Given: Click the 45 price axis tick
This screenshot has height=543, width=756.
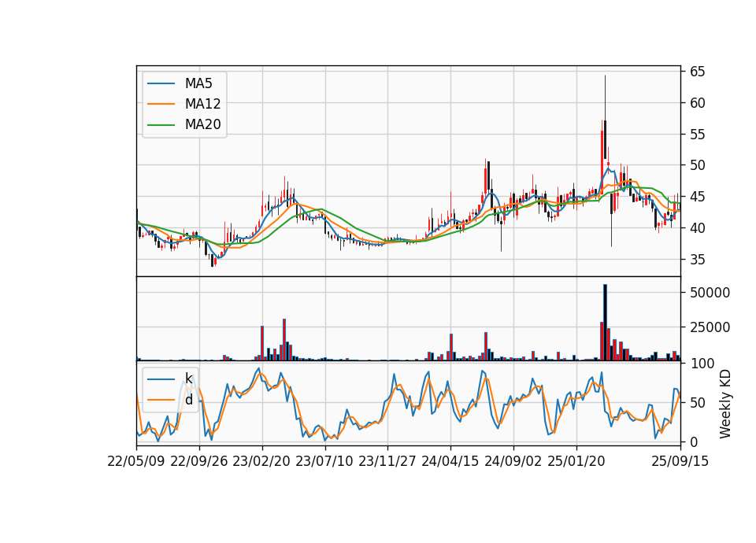Looking at the screenshot, I should [697, 197].
